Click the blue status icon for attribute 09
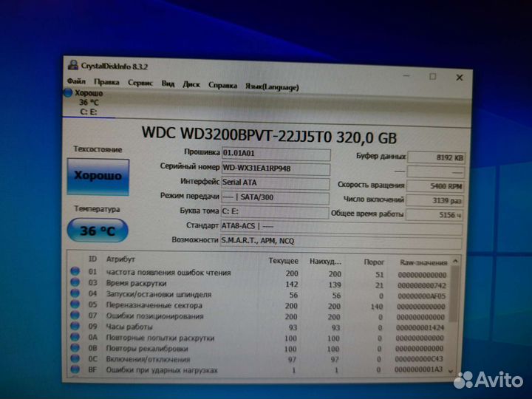The width and height of the screenshot is (532, 399). point(75,327)
